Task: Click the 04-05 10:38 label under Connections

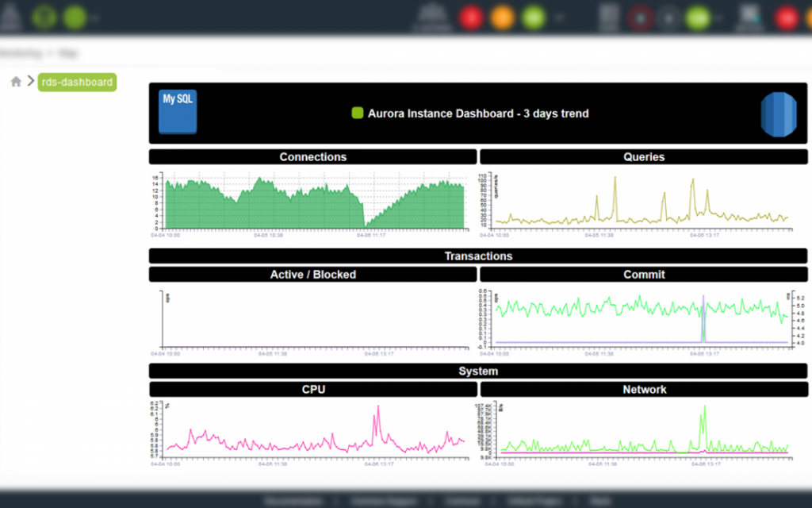Action: pyautogui.click(x=268, y=235)
